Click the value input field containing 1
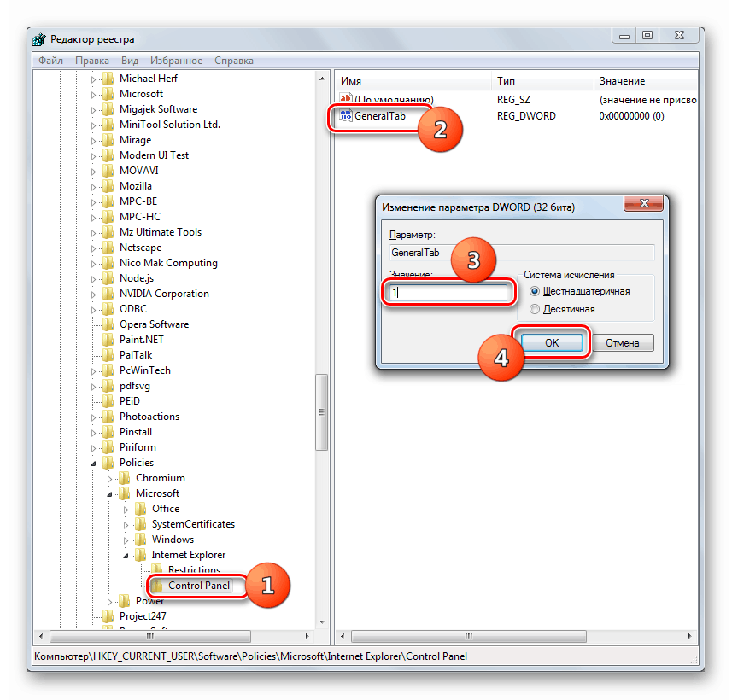This screenshot has width=732, height=700. [x=448, y=293]
